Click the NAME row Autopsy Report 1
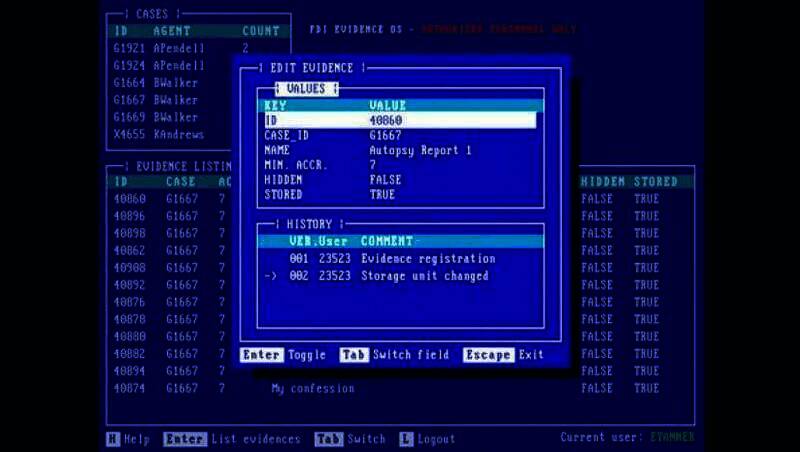800x452 pixels. click(x=398, y=150)
